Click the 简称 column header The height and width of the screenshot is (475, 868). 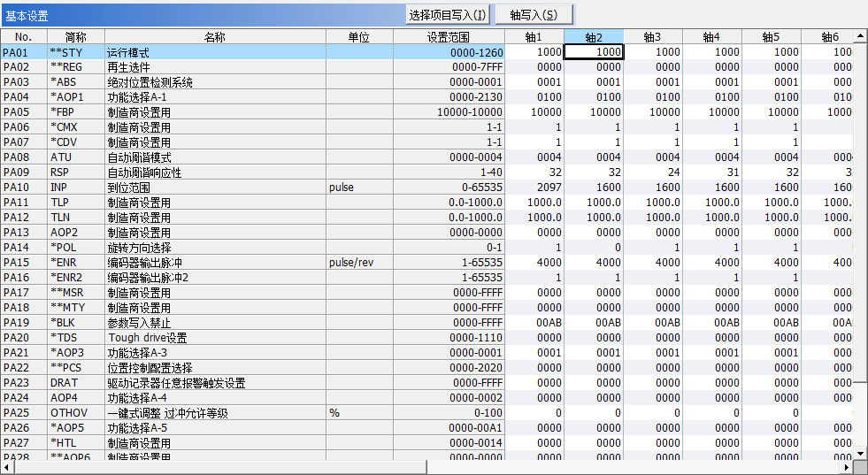[x=75, y=37]
